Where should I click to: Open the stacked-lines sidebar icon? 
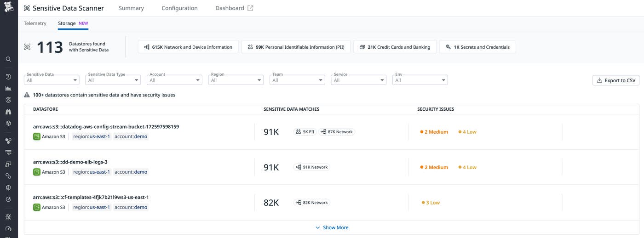click(x=8, y=152)
